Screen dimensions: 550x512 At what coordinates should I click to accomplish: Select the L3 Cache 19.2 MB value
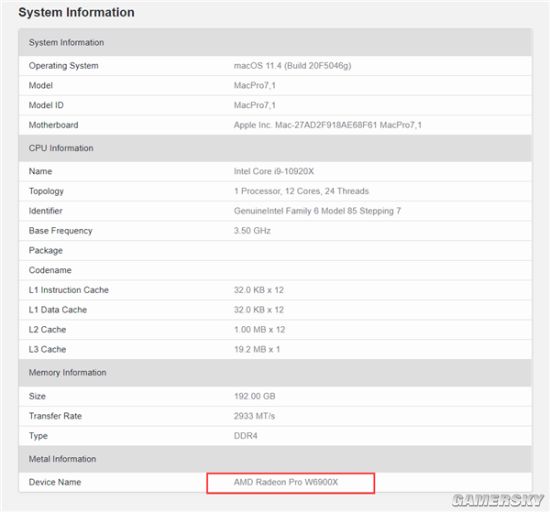pos(257,349)
